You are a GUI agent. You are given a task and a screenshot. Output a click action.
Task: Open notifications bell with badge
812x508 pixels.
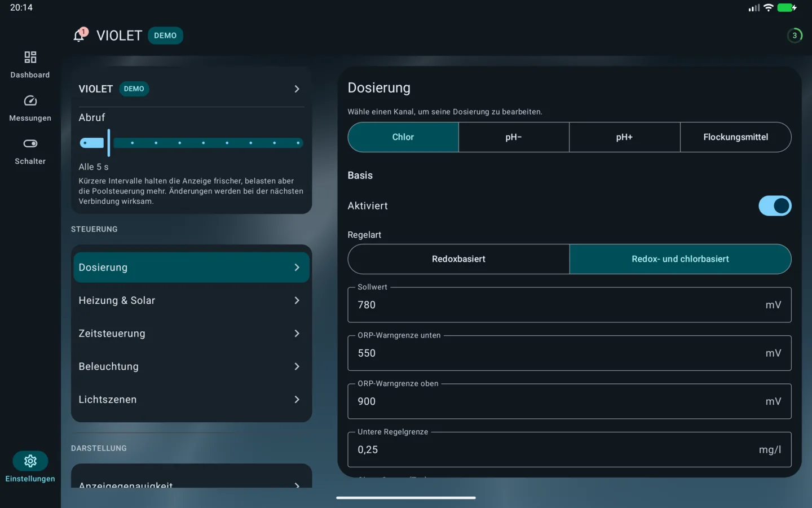click(80, 36)
